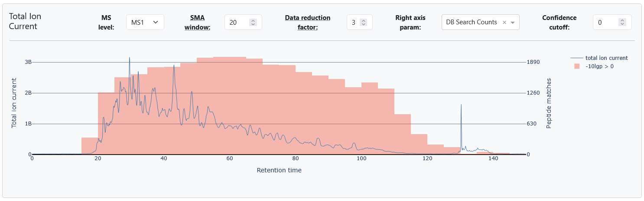The height and width of the screenshot is (201, 644).
Task: Click the Data reduction factor stepper arrows
Action: 364,22
